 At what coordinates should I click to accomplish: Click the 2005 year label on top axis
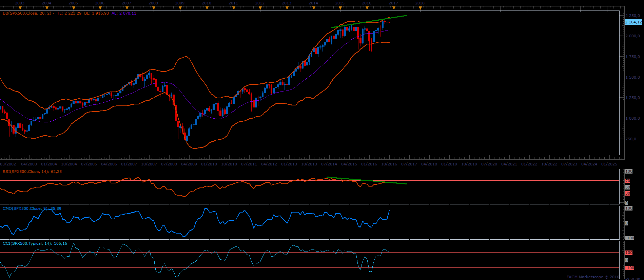tap(73, 3)
